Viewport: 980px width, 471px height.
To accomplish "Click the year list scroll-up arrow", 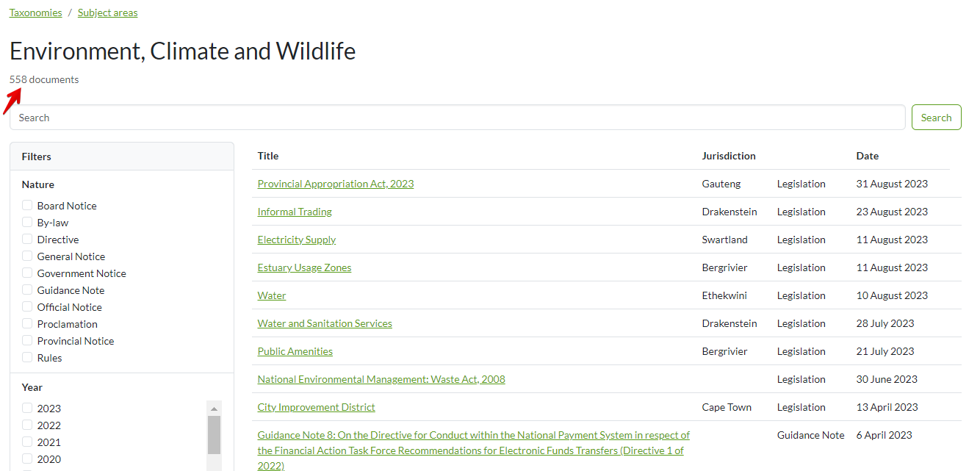I will pyautogui.click(x=214, y=409).
